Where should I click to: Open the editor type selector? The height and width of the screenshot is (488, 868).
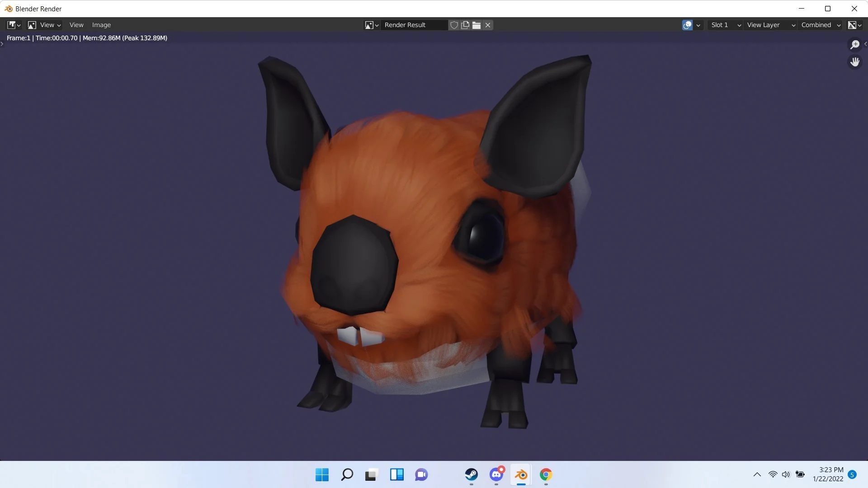(14, 25)
